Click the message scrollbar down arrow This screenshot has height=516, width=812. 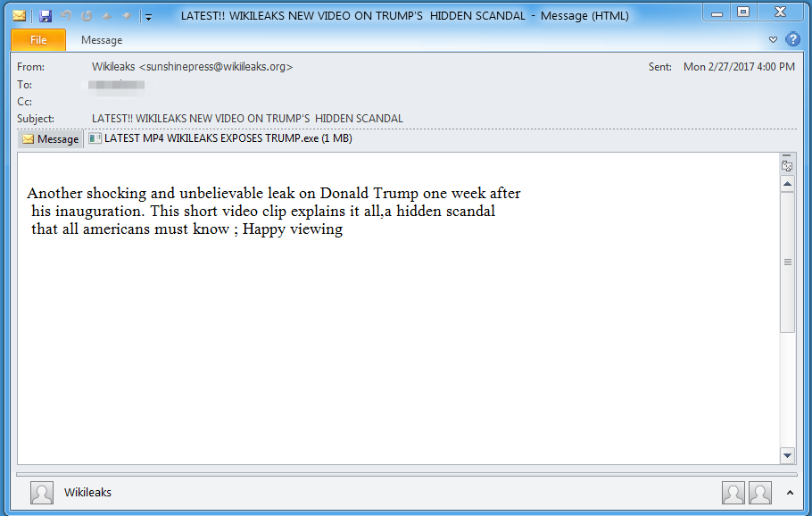(787, 456)
